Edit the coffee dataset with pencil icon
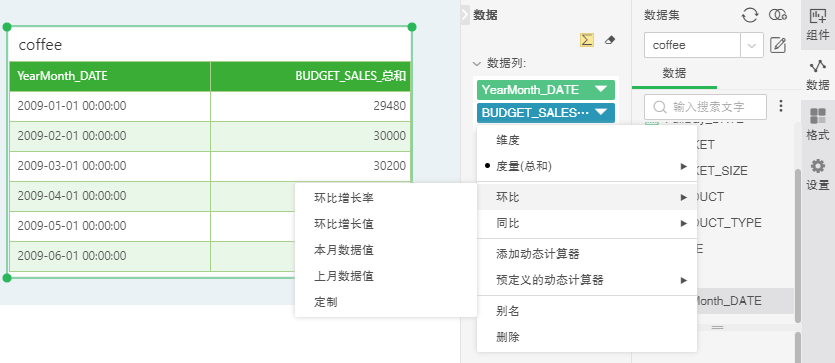Viewport: 835px width, 363px height. (778, 45)
